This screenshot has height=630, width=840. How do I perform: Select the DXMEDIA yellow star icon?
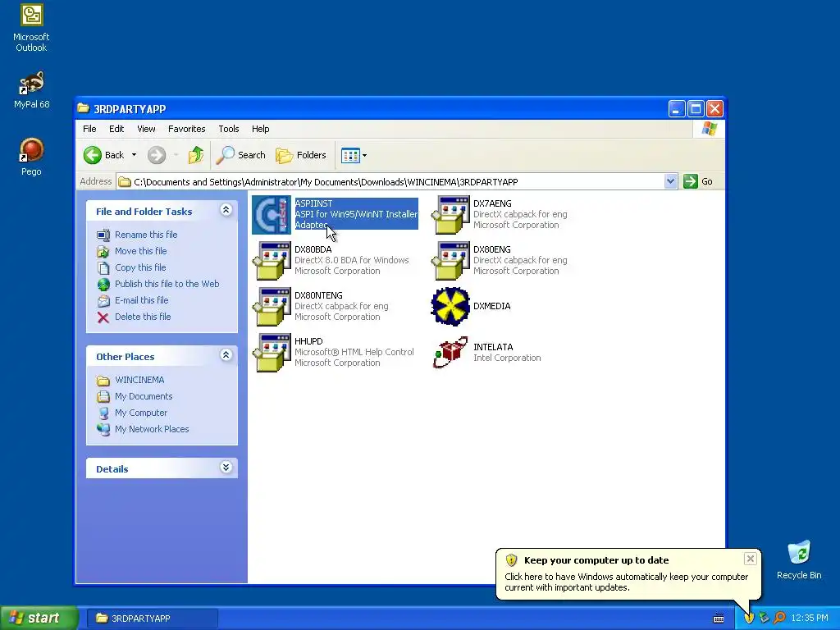450,307
